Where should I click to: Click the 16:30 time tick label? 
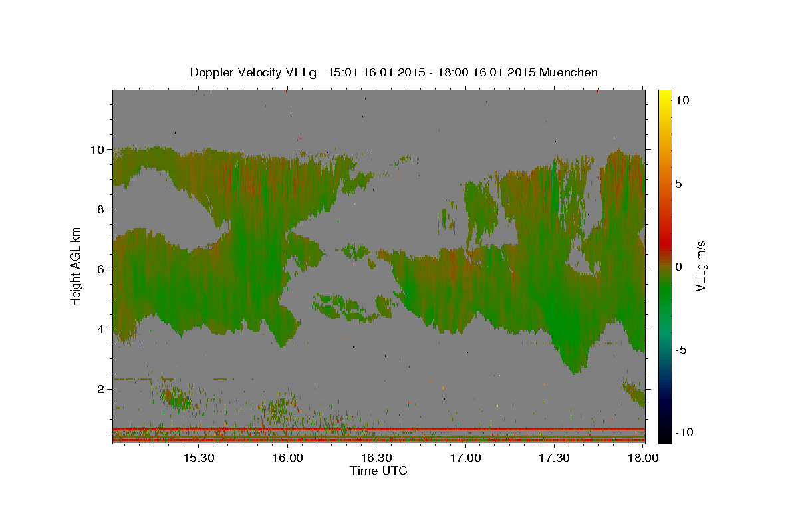pos(376,458)
